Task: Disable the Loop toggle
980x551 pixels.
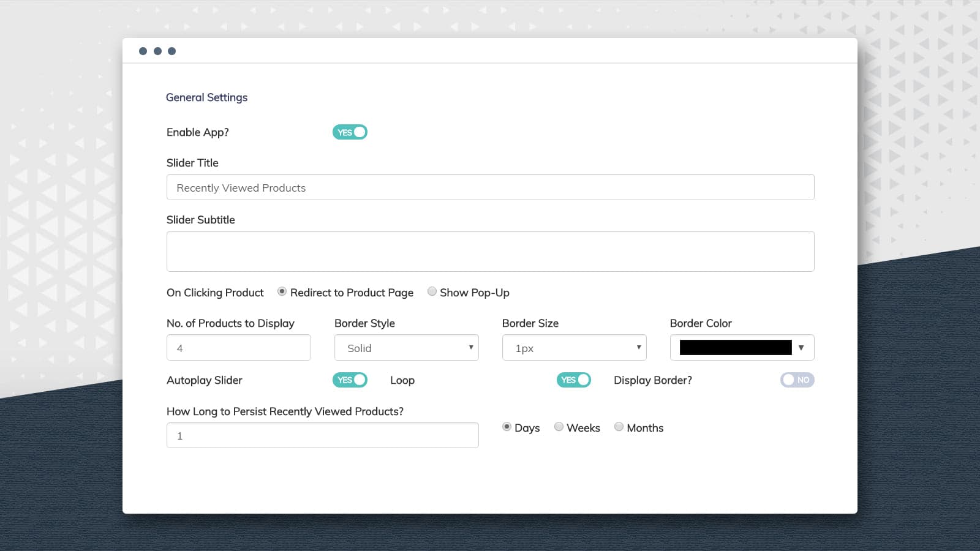Action: 573,380
